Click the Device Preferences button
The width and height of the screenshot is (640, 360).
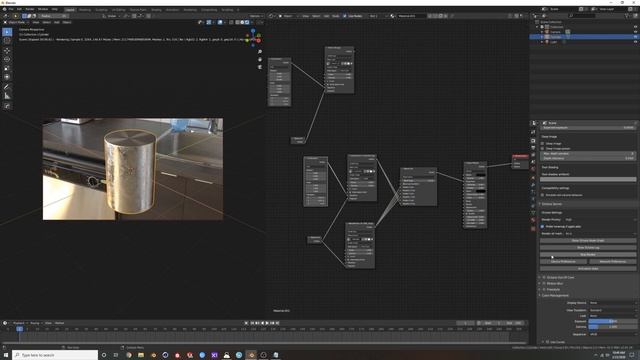[563, 262]
